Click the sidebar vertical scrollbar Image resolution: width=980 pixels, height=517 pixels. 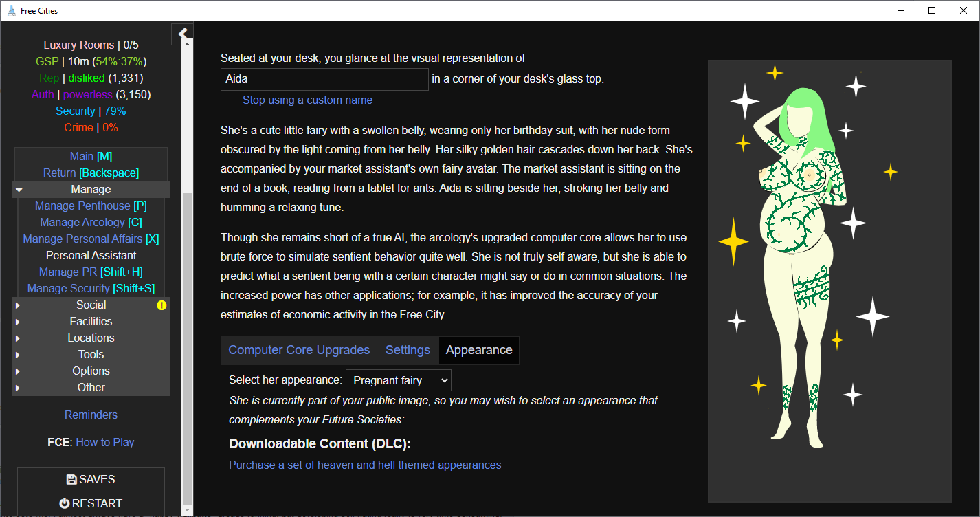[187, 344]
